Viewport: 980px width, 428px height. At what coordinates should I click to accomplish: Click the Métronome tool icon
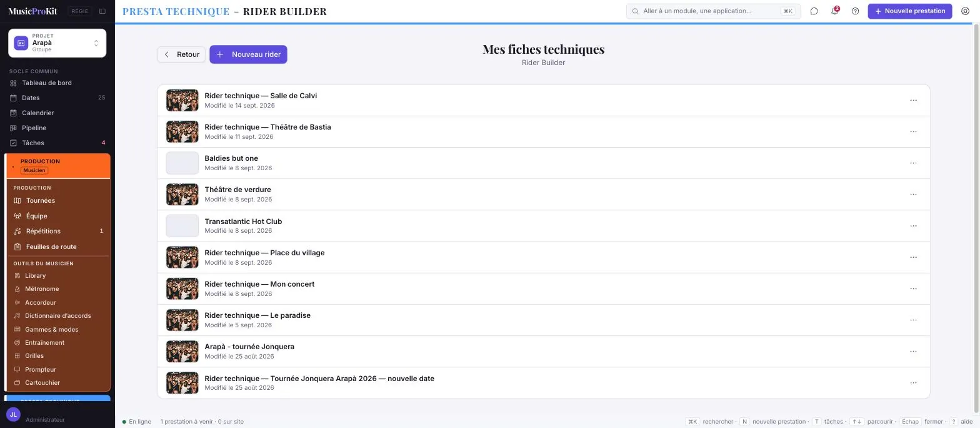[x=17, y=289]
